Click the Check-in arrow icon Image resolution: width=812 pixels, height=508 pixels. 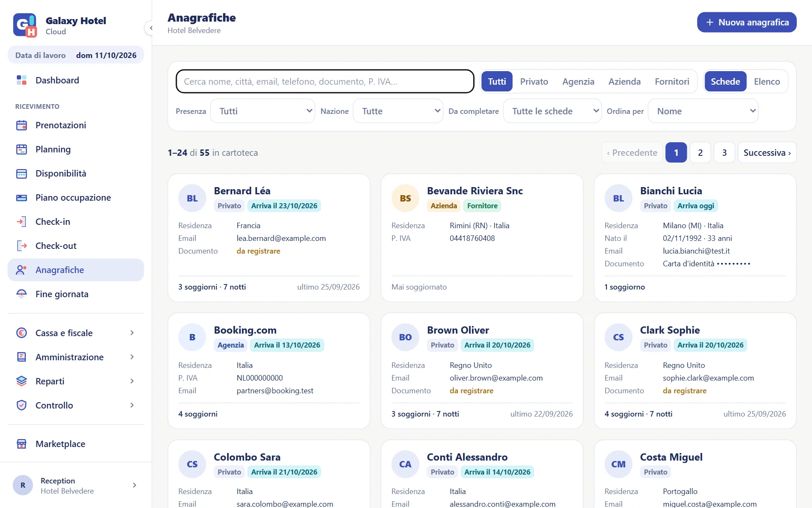click(x=22, y=221)
